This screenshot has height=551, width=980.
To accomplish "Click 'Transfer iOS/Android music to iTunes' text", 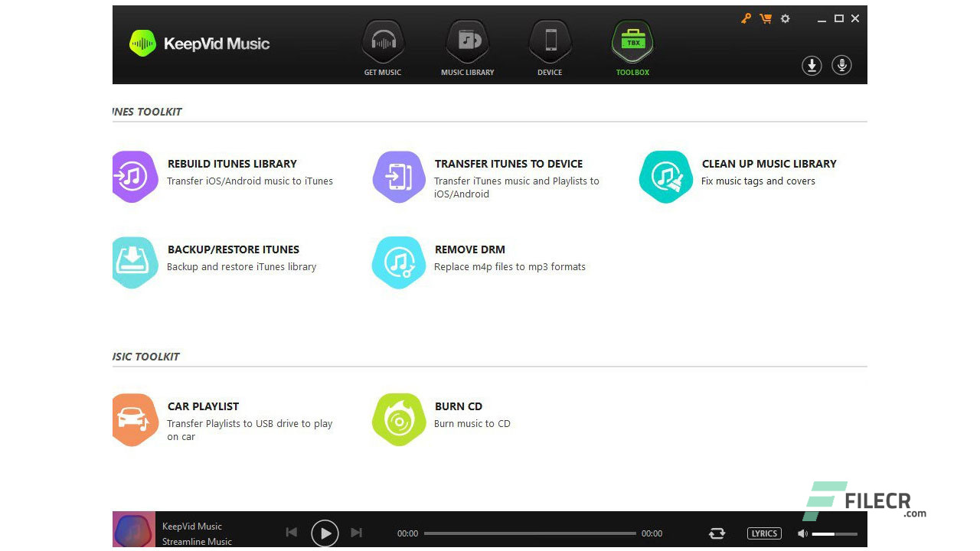I will pos(250,181).
